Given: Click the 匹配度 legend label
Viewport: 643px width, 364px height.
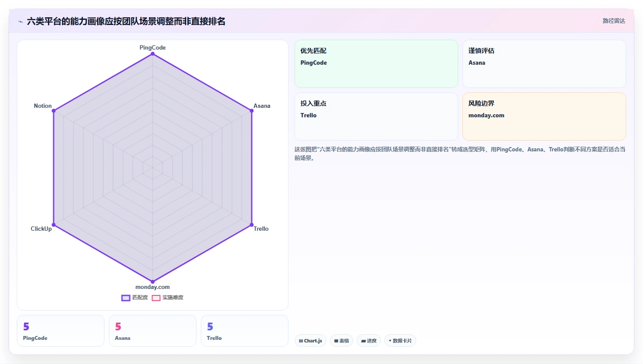Looking at the screenshot, I should tap(140, 298).
